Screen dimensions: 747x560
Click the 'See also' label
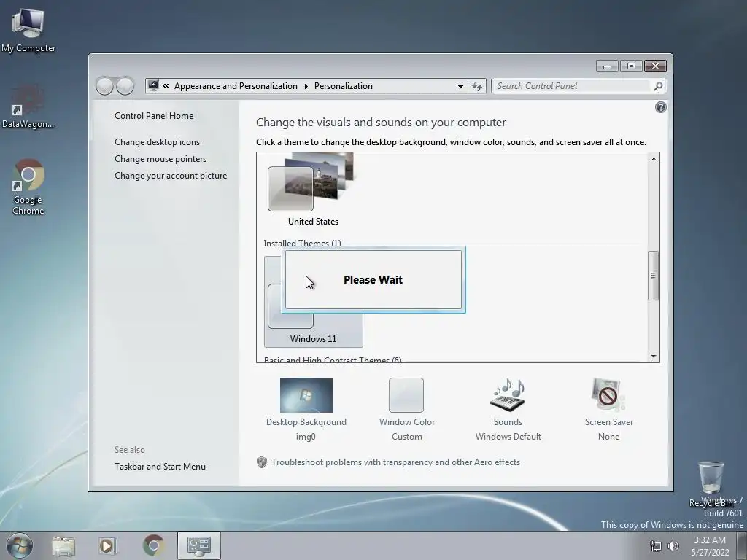coord(130,449)
